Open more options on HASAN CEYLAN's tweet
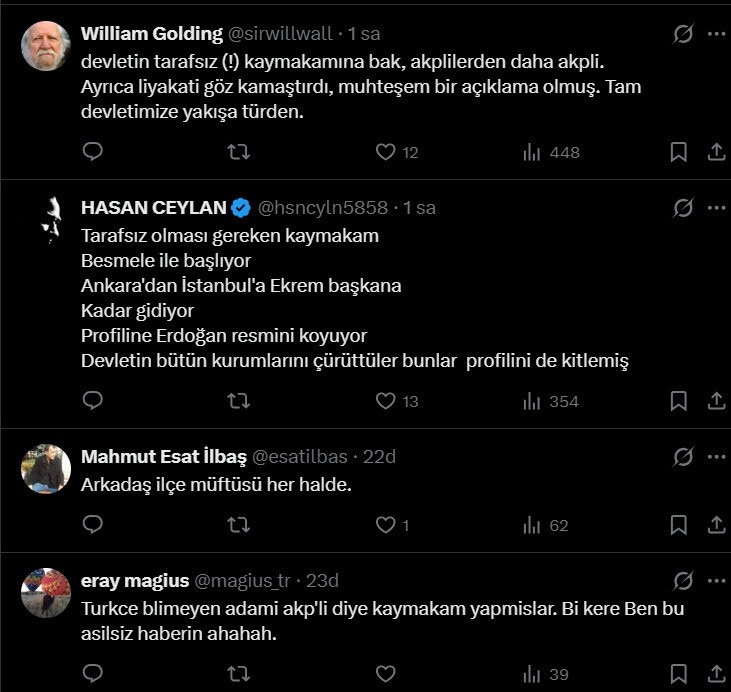731x692 pixels. coord(716,208)
